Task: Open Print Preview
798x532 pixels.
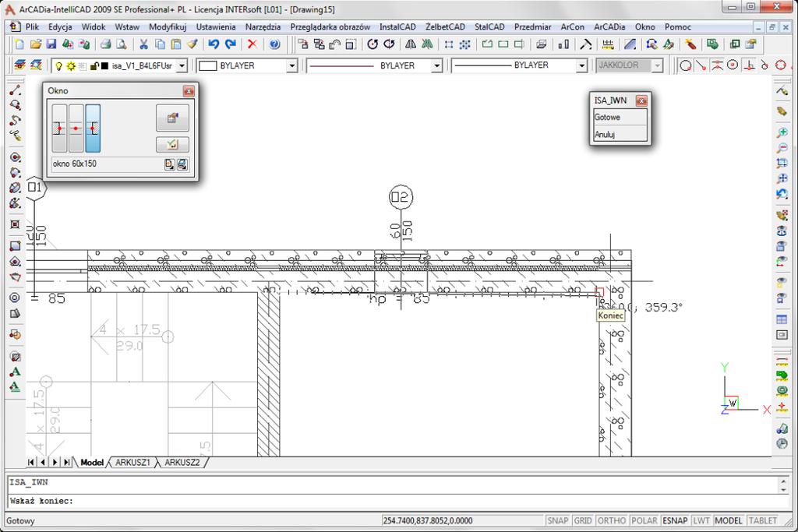Action: pyautogui.click(x=121, y=44)
